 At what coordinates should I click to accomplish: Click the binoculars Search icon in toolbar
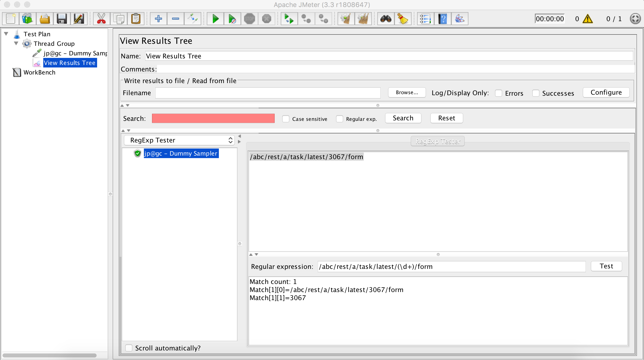pyautogui.click(x=386, y=19)
